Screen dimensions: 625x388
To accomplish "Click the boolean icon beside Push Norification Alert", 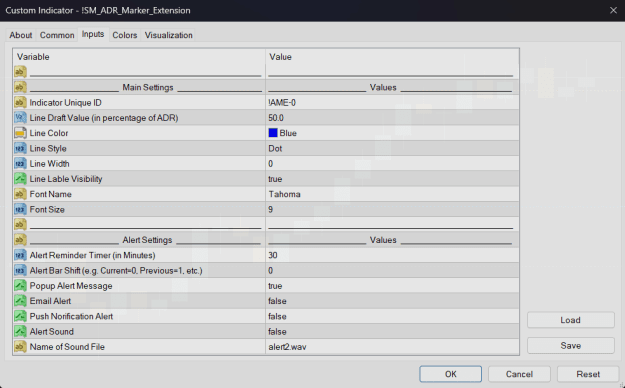I will [x=20, y=316].
